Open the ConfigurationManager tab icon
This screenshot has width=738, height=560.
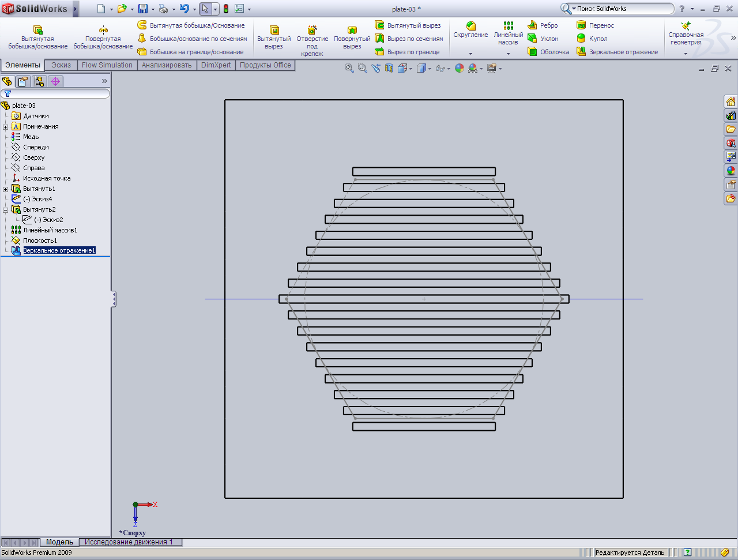[x=39, y=81]
